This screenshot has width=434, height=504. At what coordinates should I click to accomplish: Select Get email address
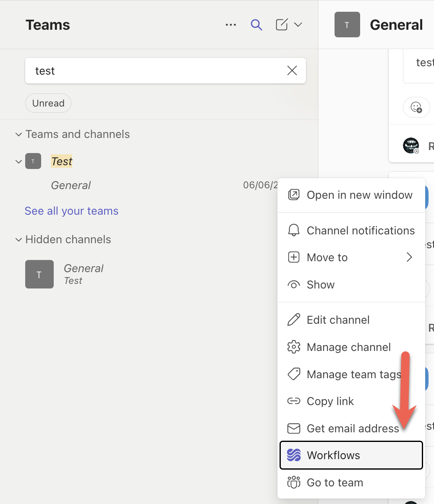[x=351, y=429]
